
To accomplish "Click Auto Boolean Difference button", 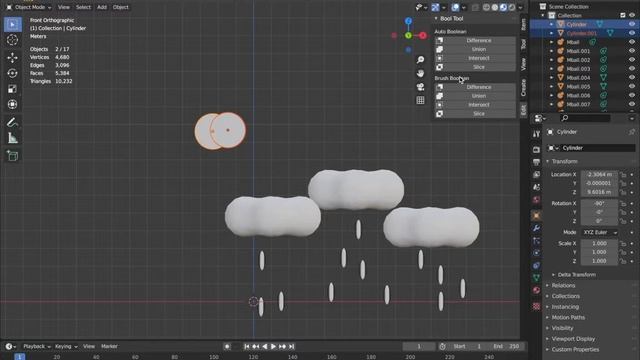I will click(x=475, y=40).
